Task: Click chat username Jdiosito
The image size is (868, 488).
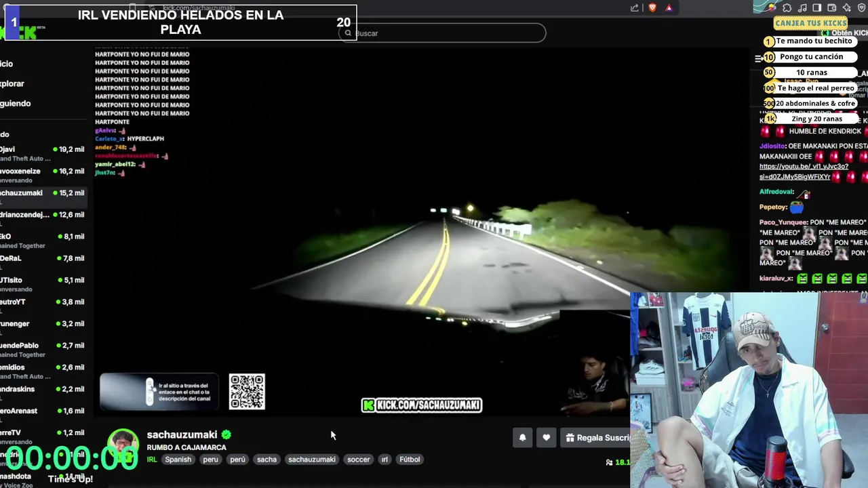Action: tap(772, 146)
